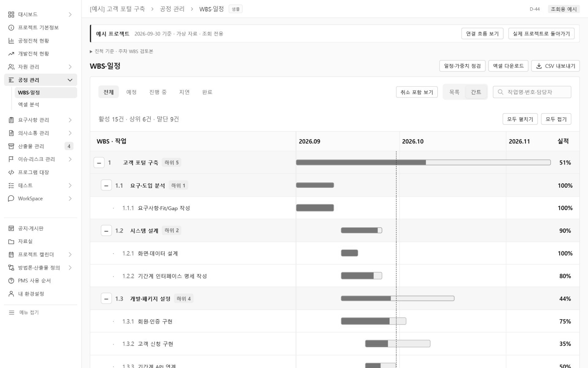Viewport: 588px width, 368px height.
Task: Click the 내 환경설정 user icon
Action: point(11,294)
